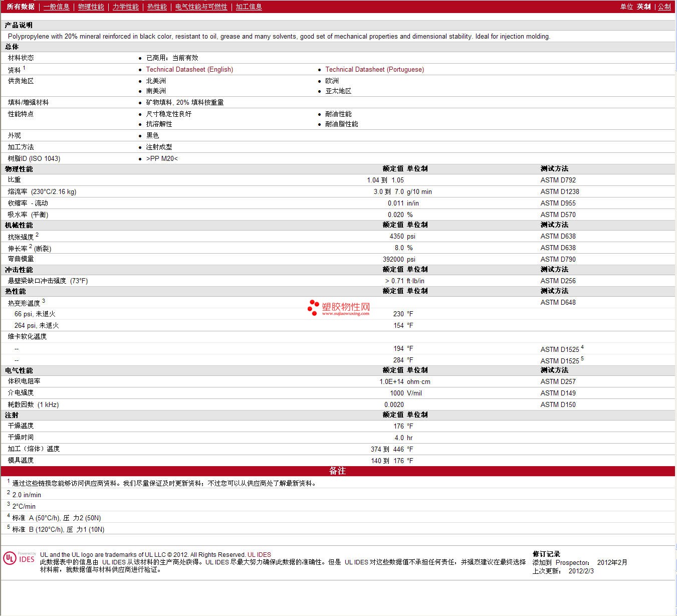Click the 66 psi, 未退火 row label
This screenshot has height=616, width=677.
tap(35, 314)
